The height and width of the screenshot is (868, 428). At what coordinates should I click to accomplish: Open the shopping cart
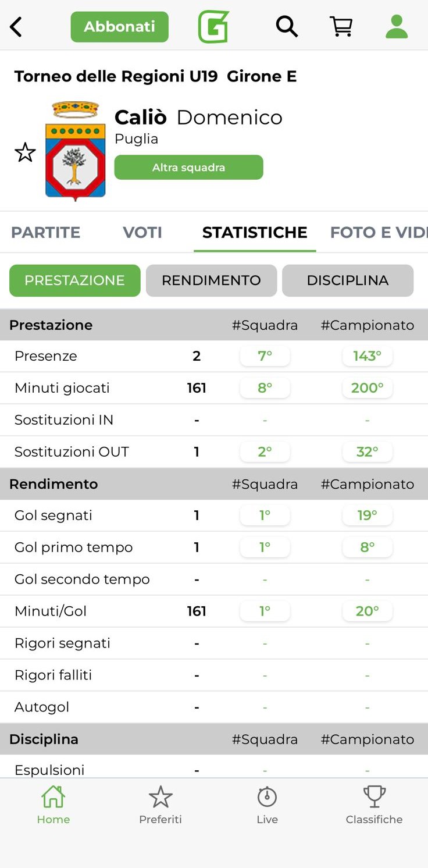point(341,27)
